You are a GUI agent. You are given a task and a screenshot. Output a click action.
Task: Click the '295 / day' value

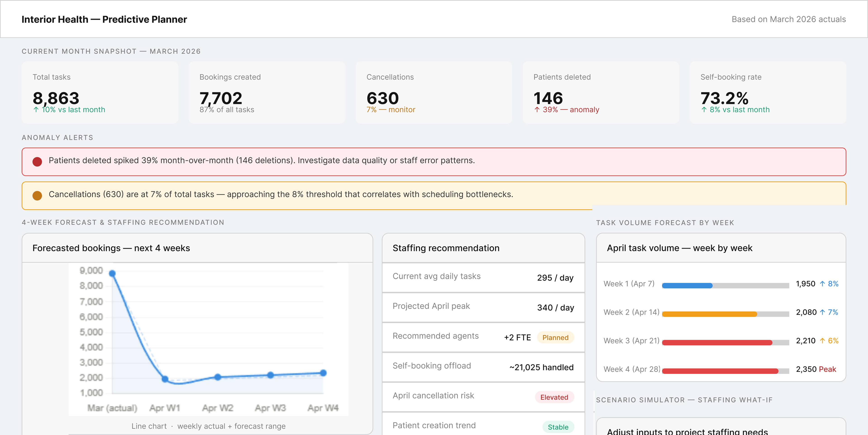(555, 278)
